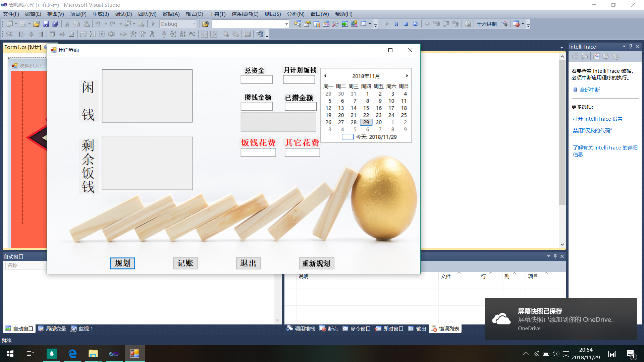This screenshot has height=362, width=644.
Task: Click the 全部中断 link
Action: [589, 89]
